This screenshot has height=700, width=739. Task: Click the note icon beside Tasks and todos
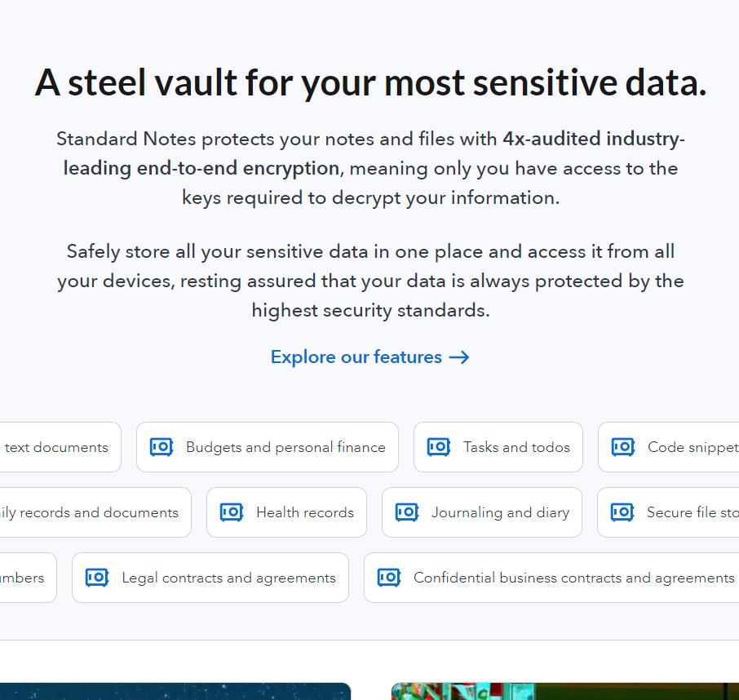(x=438, y=446)
